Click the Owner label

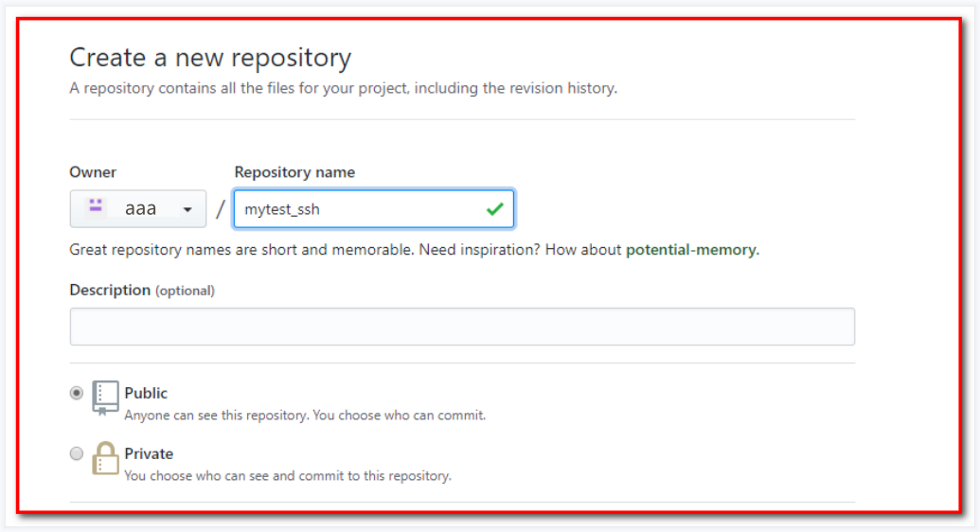93,172
